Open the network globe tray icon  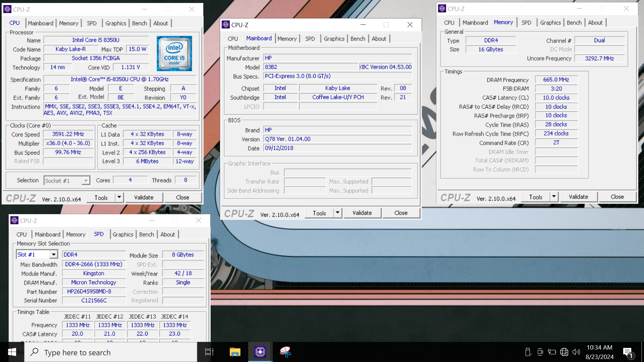coord(564,352)
